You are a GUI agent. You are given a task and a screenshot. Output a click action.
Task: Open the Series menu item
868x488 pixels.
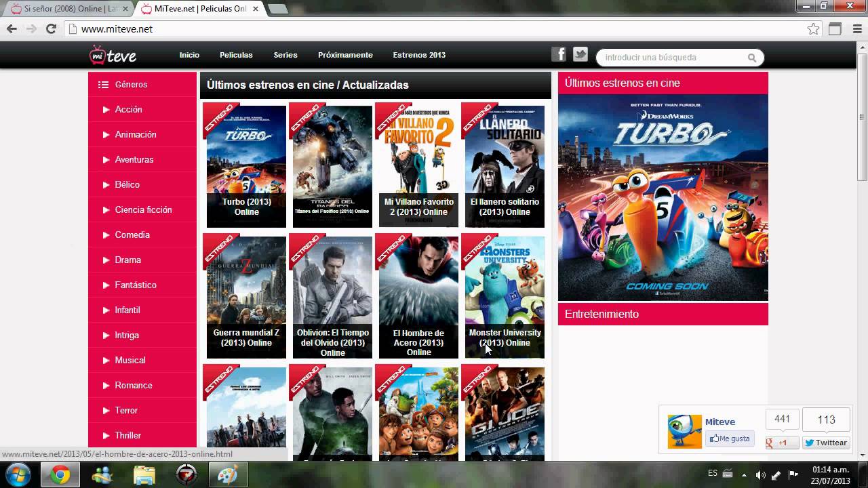coord(285,55)
